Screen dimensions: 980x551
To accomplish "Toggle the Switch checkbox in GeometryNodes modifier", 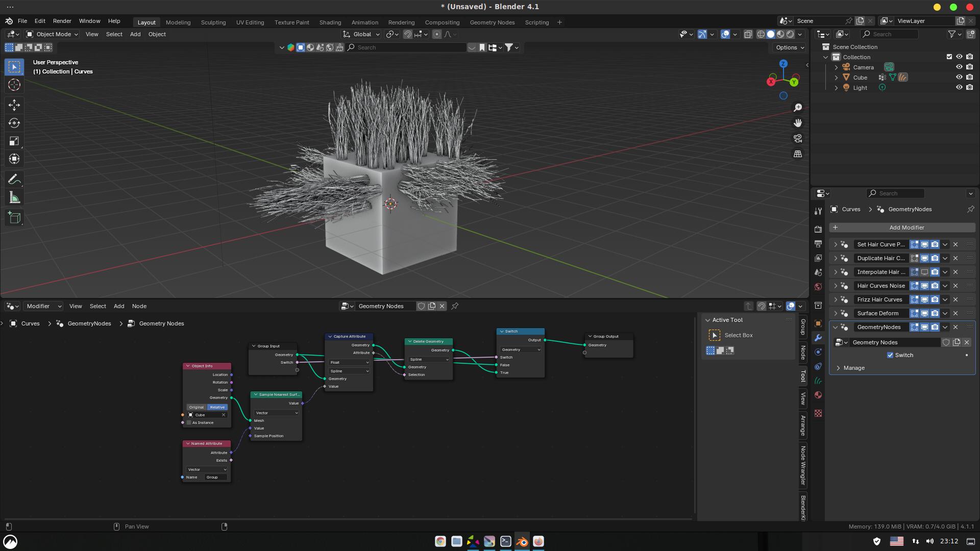I will [x=890, y=355].
